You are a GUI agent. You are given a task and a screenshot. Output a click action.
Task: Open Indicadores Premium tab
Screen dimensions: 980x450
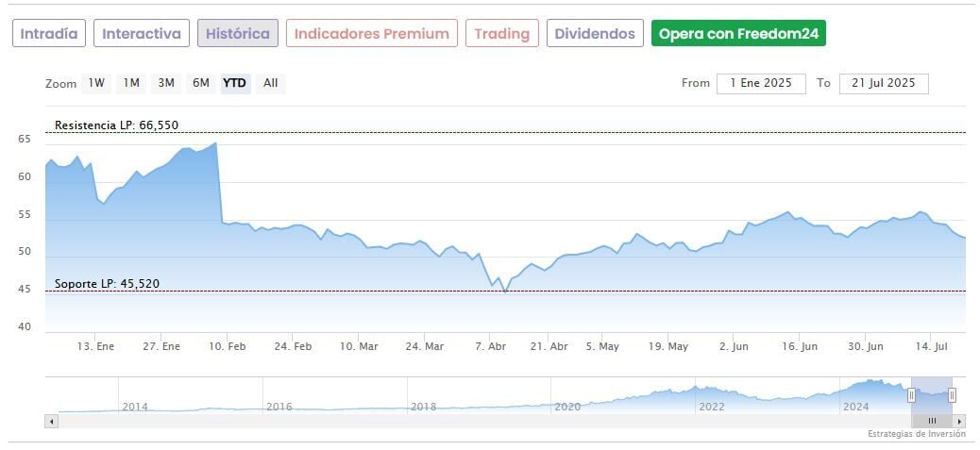point(372,34)
